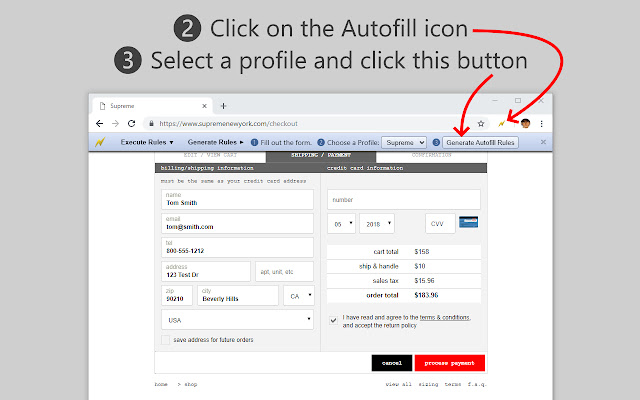Click the cart total $158 value

coord(422,252)
